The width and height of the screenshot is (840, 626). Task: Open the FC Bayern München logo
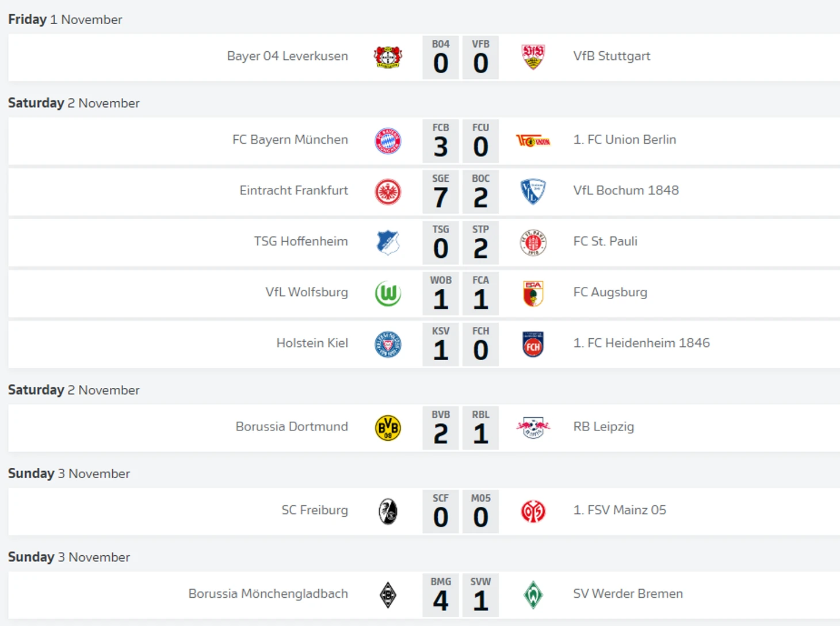[388, 141]
